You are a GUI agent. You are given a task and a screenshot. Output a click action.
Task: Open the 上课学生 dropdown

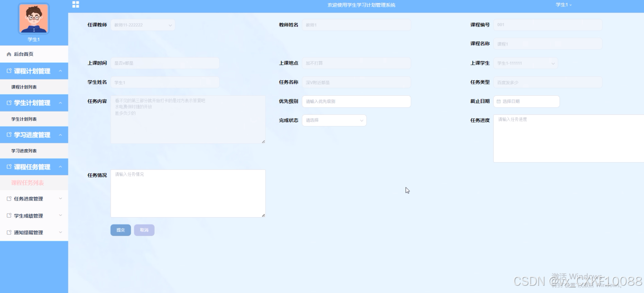click(526, 63)
